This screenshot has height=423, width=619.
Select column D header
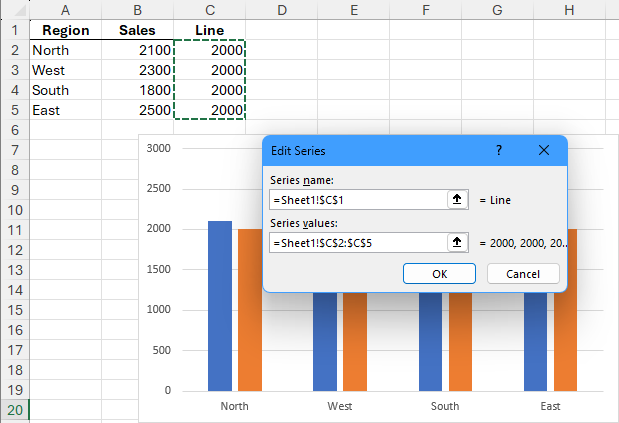[x=282, y=10]
